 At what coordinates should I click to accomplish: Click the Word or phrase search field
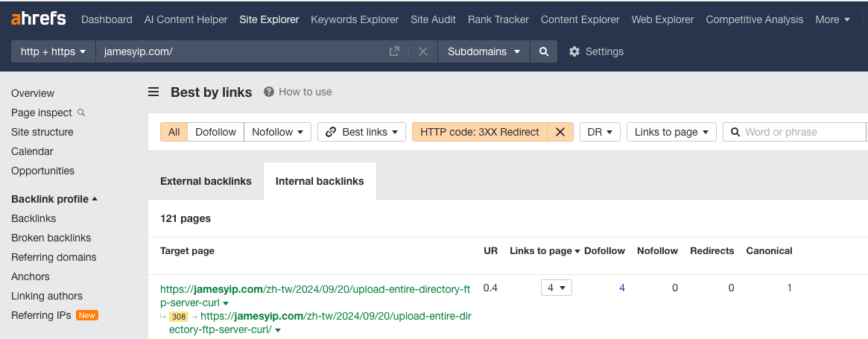pyautogui.click(x=795, y=132)
